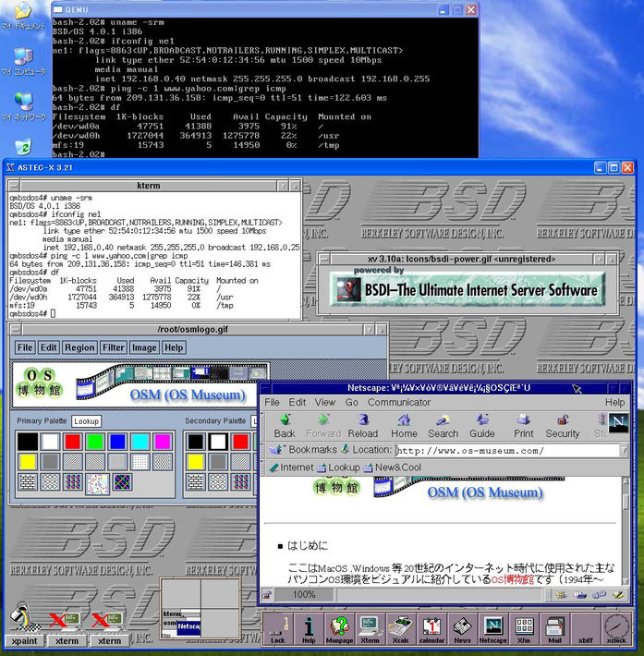Click the Windows desktop Recycle Bin icon
This screenshot has height=656, width=644.
[x=23, y=147]
